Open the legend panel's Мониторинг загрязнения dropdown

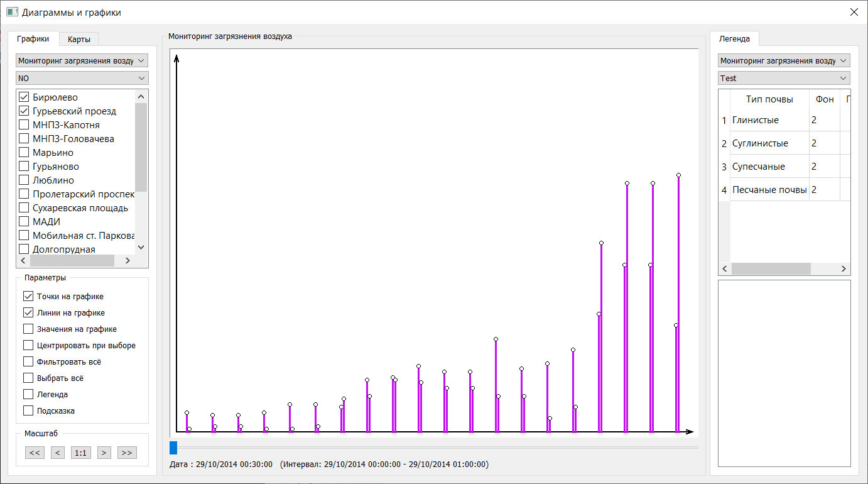784,60
